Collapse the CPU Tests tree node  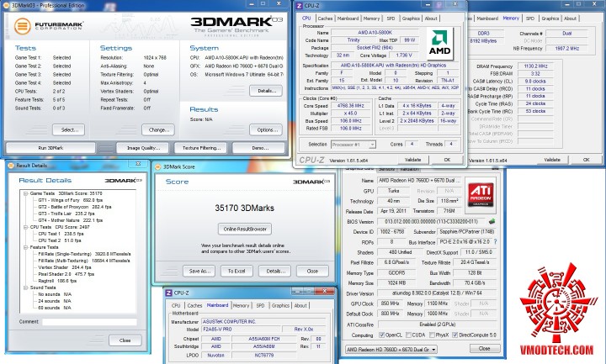[x=25, y=227]
